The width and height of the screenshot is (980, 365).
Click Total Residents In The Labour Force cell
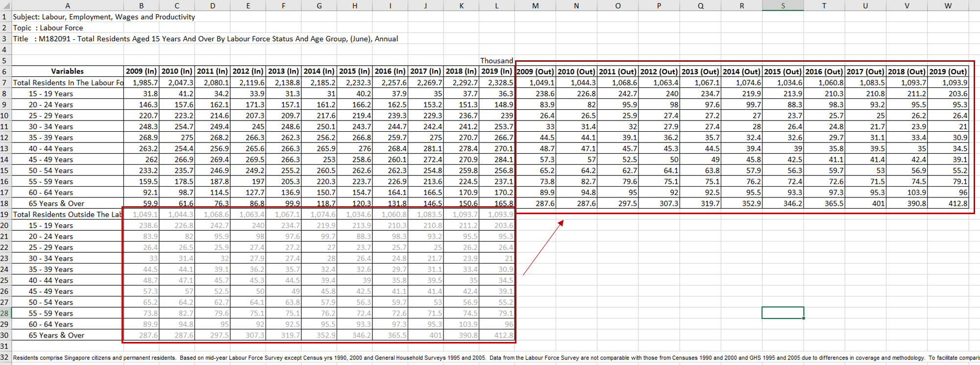point(68,83)
